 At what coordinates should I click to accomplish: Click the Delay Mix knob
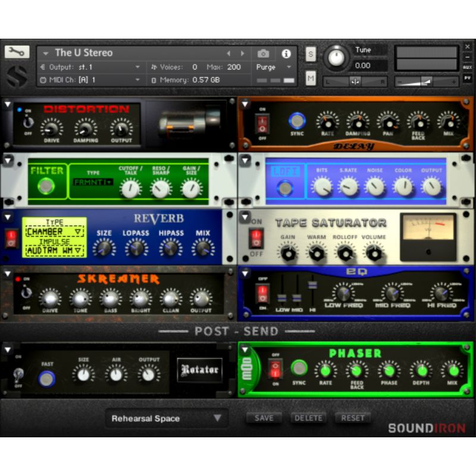[x=449, y=122]
